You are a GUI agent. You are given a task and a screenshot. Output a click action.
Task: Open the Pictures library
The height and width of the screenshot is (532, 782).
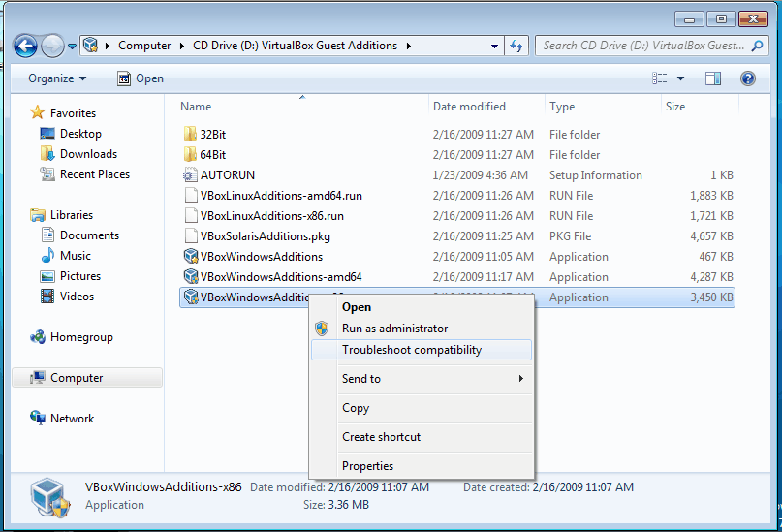(x=80, y=276)
